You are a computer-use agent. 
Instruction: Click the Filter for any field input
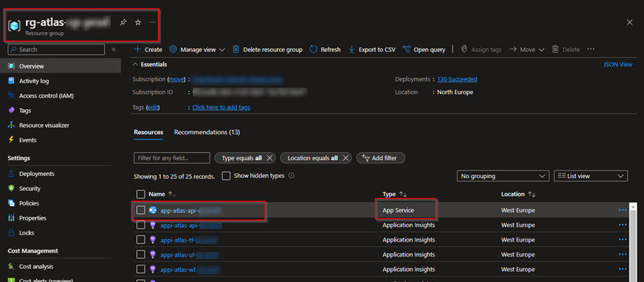(172, 158)
